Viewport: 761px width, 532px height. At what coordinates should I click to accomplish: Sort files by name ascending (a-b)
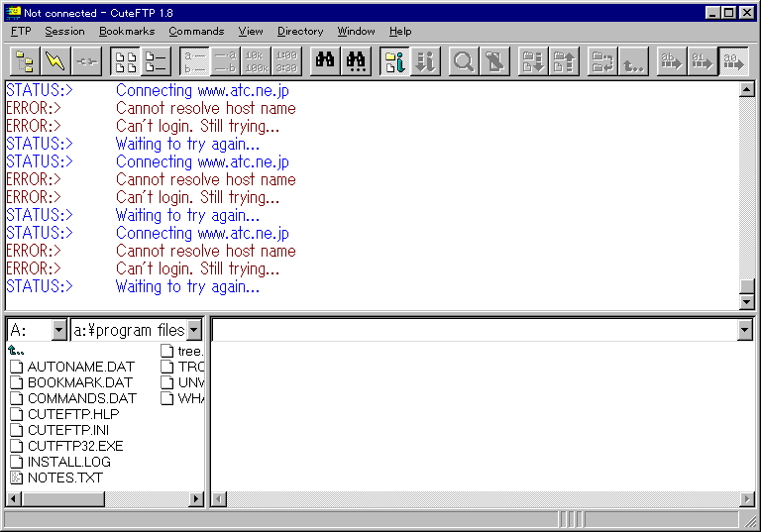click(x=194, y=61)
